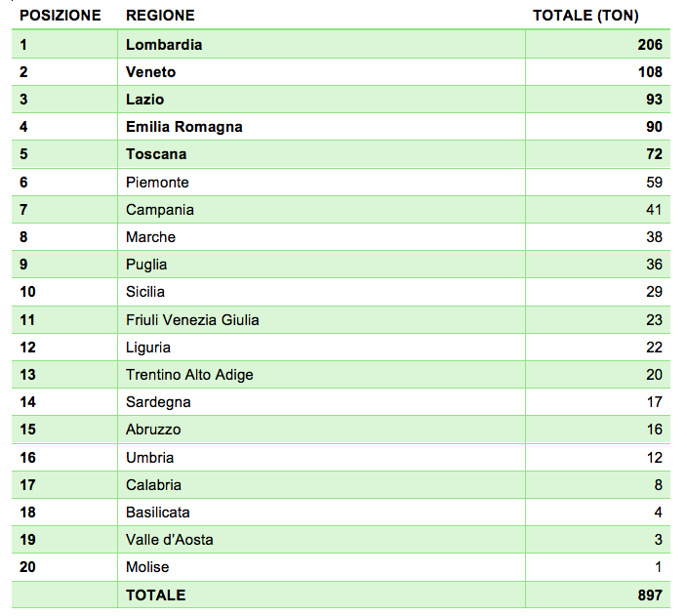Click the Sardegna region name

click(x=158, y=402)
